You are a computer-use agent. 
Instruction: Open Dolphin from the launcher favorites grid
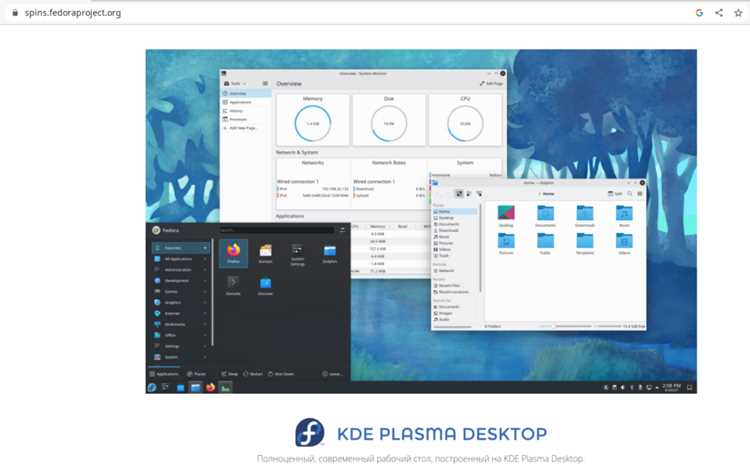[x=330, y=253]
